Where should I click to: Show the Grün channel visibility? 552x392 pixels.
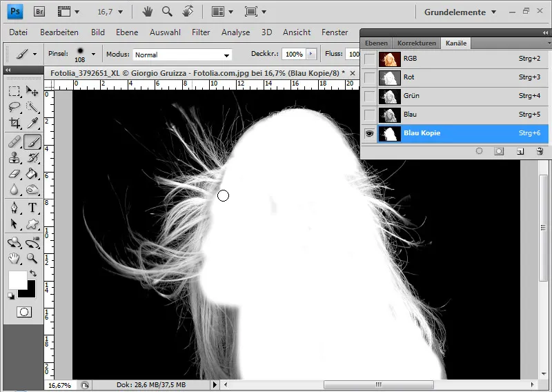369,96
